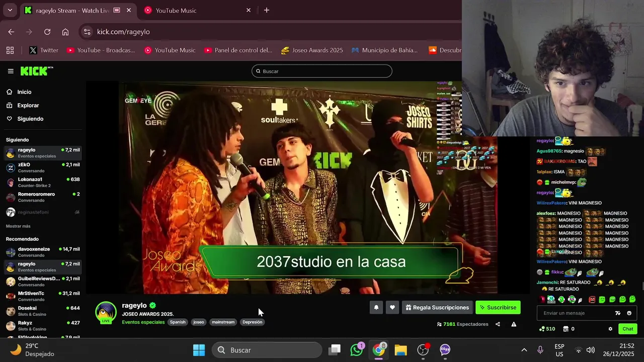Screen dimensions: 644x362
Task: Open Explorar in the sidebar
Action: [28, 106]
